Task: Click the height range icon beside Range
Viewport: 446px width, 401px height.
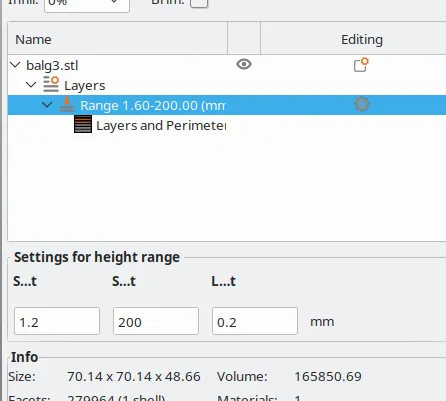Action: click(67, 104)
